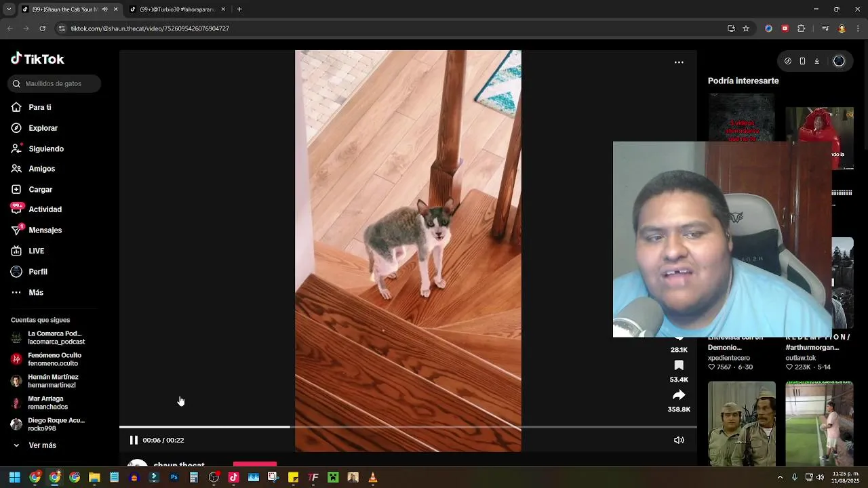Bookmark this page with the star
The height and width of the screenshot is (488, 868).
click(746, 28)
